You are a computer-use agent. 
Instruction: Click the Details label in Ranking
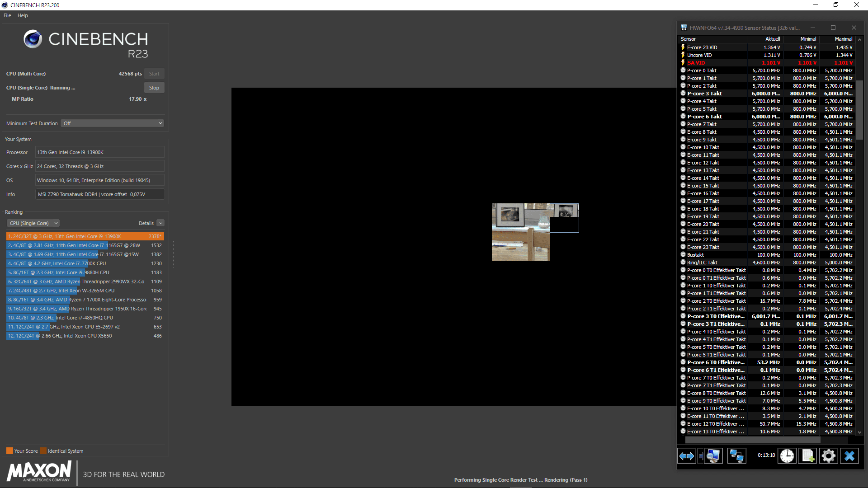pyautogui.click(x=146, y=223)
